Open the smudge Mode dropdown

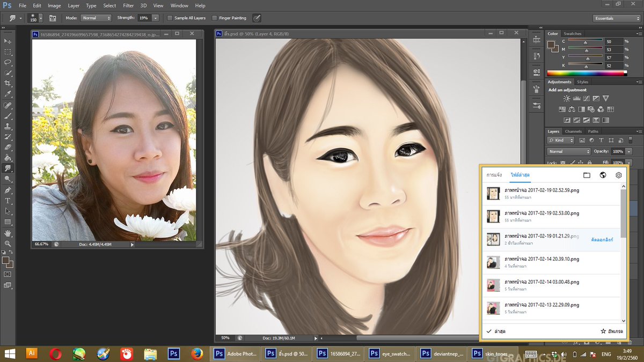[96, 18]
